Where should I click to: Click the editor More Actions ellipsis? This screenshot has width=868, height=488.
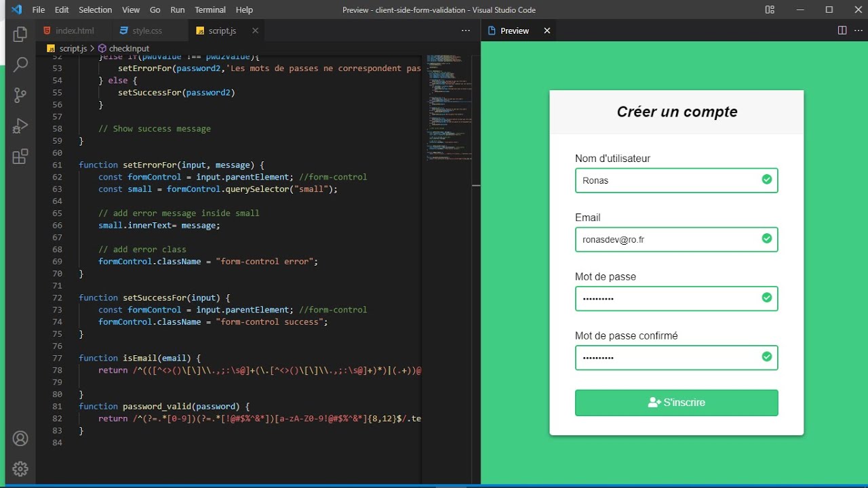(465, 30)
